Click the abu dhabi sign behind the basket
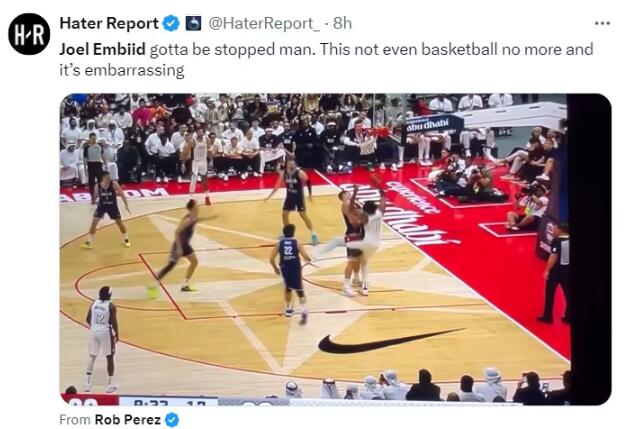The width and height of the screenshot is (624, 429). (433, 125)
